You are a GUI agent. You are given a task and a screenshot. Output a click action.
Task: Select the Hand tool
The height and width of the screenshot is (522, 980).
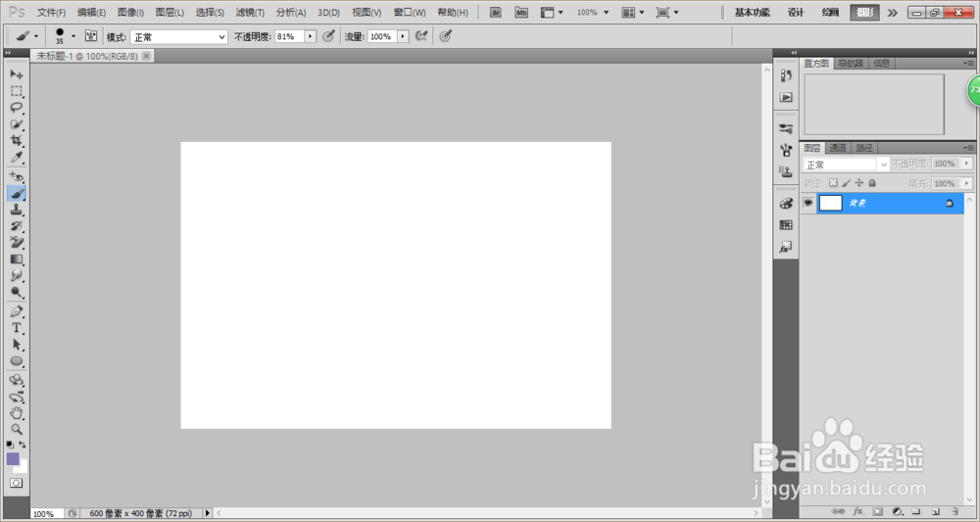[17, 413]
